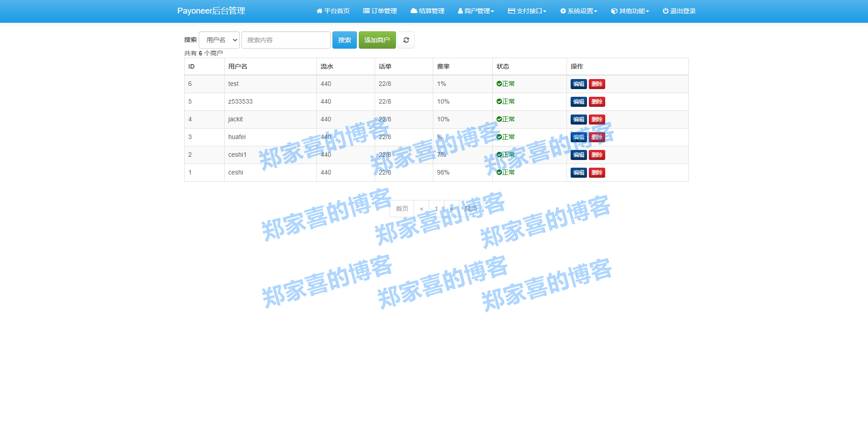Click 编辑 for user ceshi1
This screenshot has height=424, width=868.
pos(579,155)
